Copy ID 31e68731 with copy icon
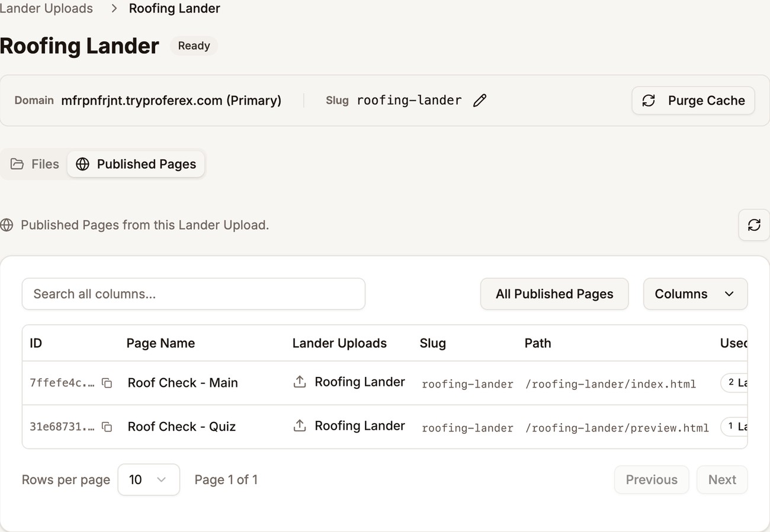 107,427
